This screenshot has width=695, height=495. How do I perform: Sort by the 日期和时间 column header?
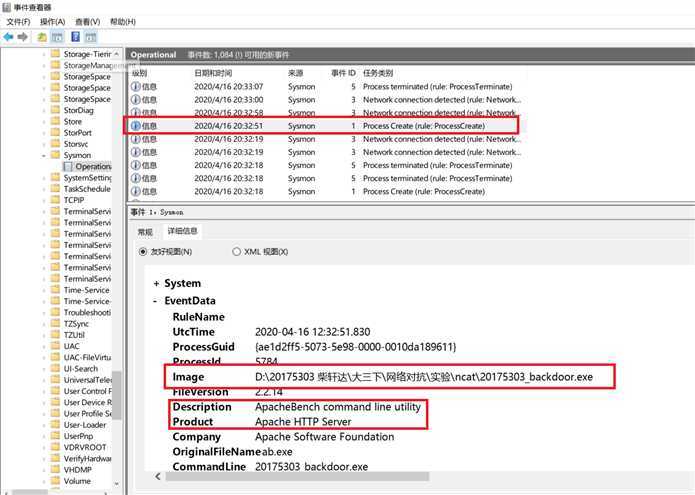(x=213, y=73)
